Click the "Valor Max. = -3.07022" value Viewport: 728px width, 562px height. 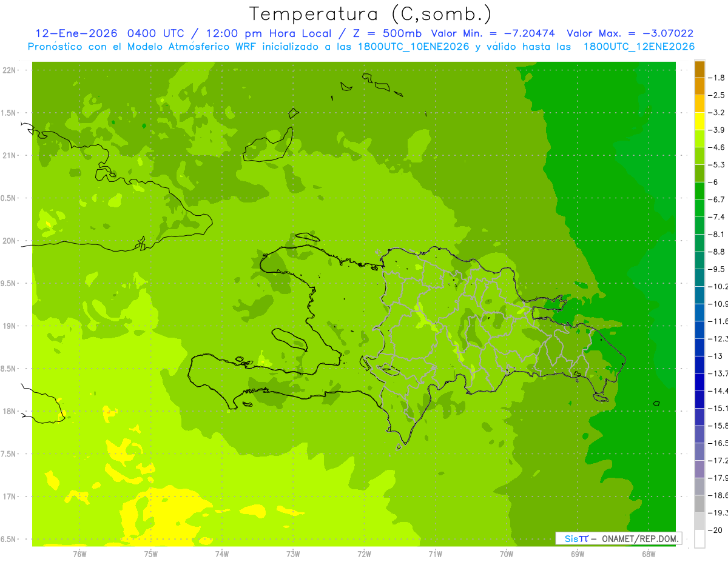[x=630, y=34]
